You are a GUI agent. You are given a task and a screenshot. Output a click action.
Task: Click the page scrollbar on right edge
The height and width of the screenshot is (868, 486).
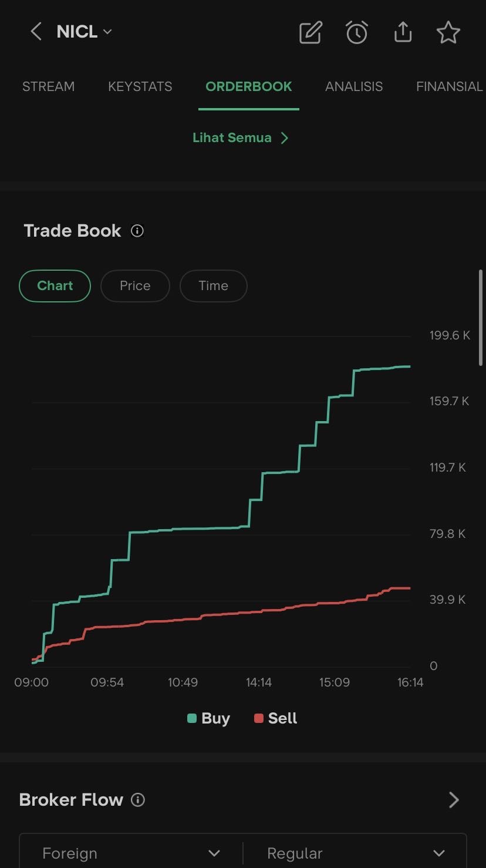point(481,317)
